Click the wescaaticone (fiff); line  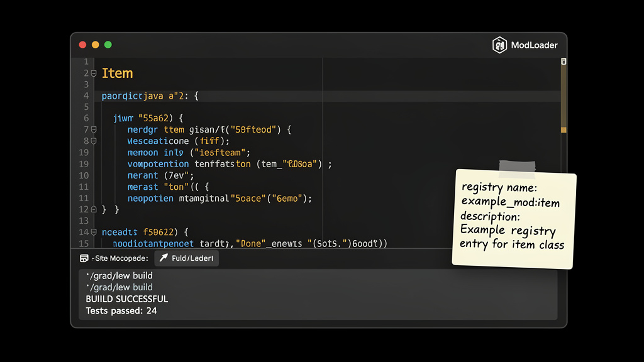pyautogui.click(x=178, y=141)
